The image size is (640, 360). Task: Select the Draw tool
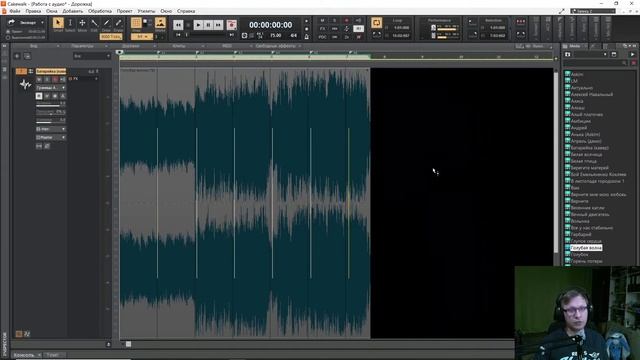(x=106, y=23)
